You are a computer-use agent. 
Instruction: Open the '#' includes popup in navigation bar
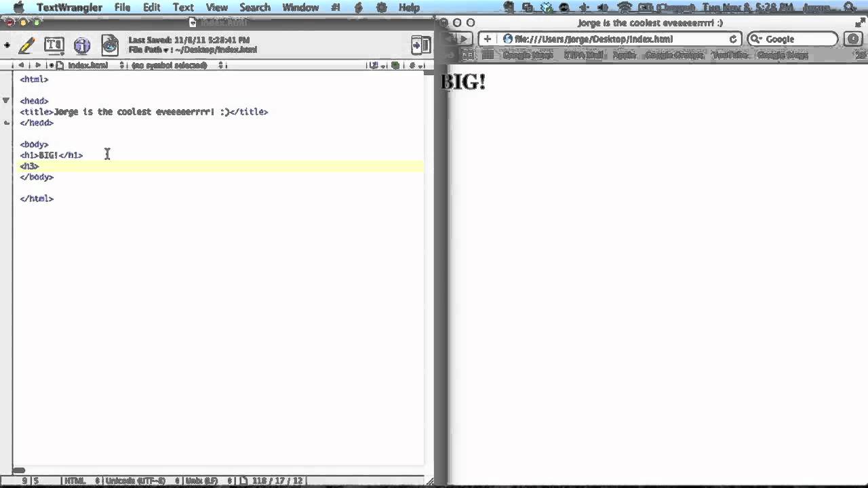[415, 65]
